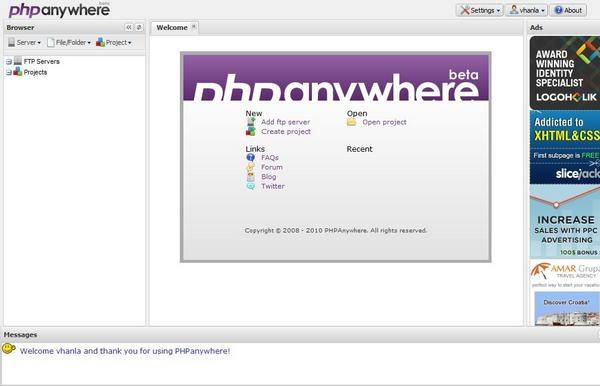Click the FAQs question mark icon

[251, 157]
